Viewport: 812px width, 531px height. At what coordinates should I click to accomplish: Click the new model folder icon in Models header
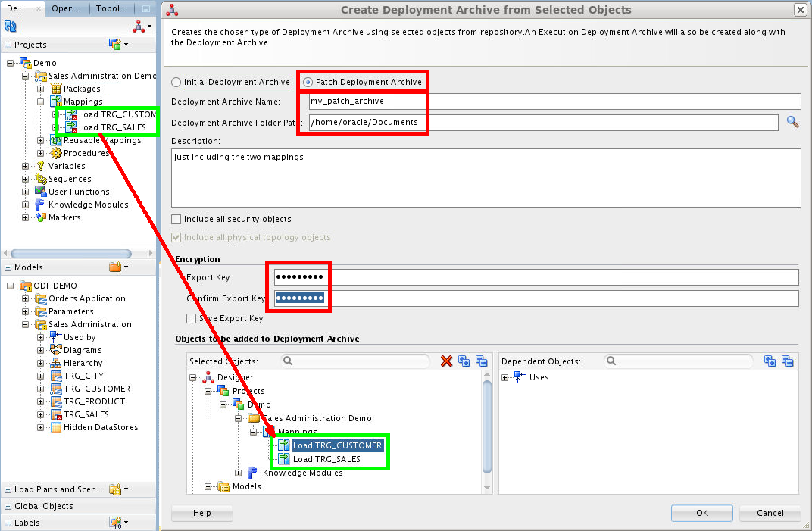115,267
